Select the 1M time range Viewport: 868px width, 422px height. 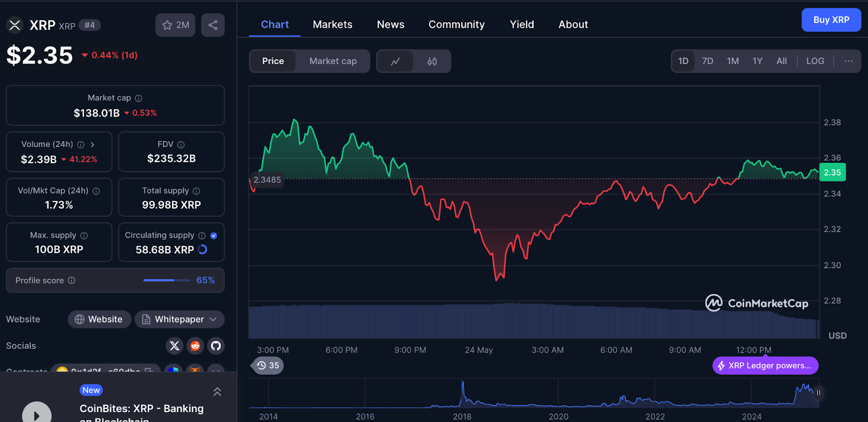[733, 61]
